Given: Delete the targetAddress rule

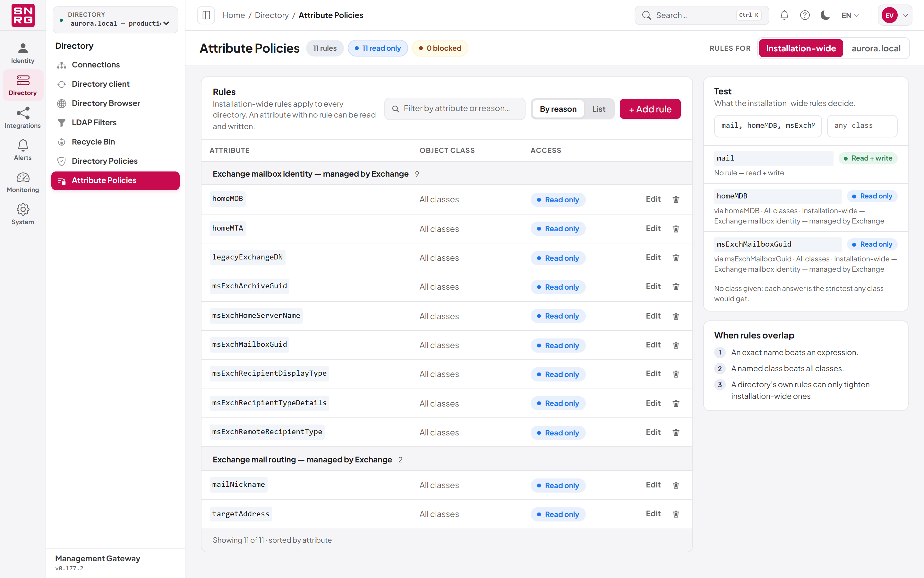Looking at the screenshot, I should pyautogui.click(x=676, y=514).
